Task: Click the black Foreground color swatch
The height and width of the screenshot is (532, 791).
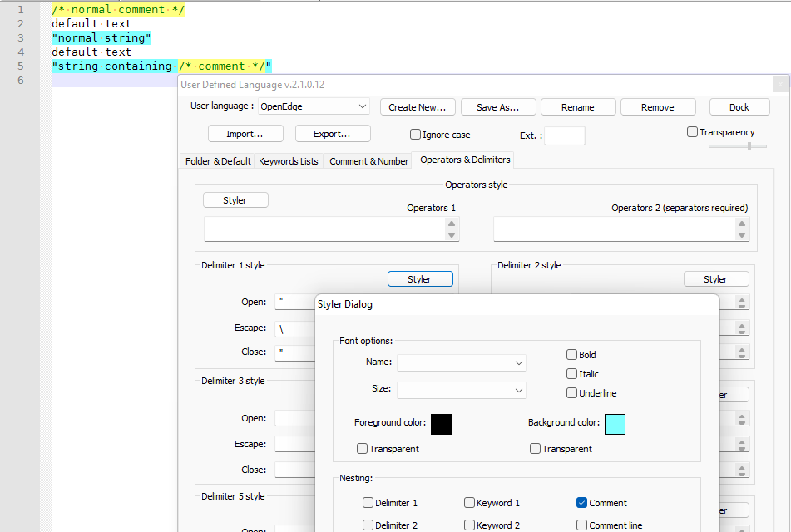Action: coord(441,424)
